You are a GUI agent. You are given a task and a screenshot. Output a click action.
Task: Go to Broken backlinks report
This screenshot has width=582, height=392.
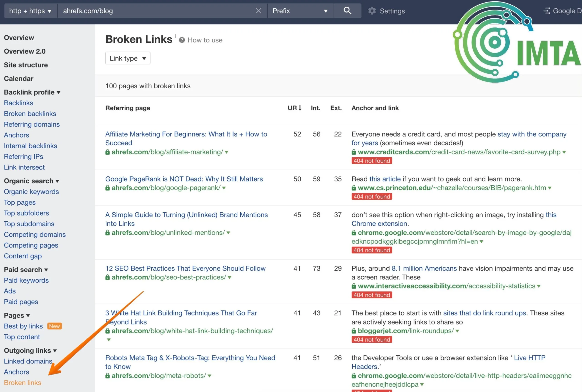click(x=30, y=114)
